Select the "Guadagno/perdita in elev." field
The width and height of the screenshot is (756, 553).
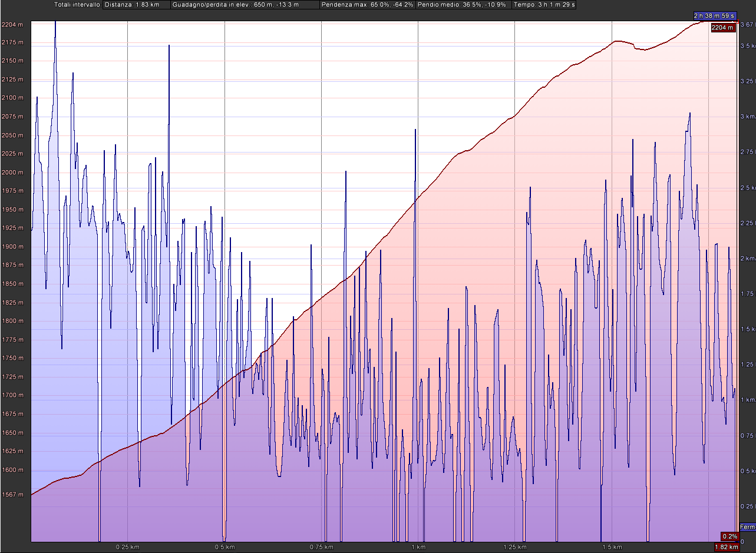[x=245, y=5]
